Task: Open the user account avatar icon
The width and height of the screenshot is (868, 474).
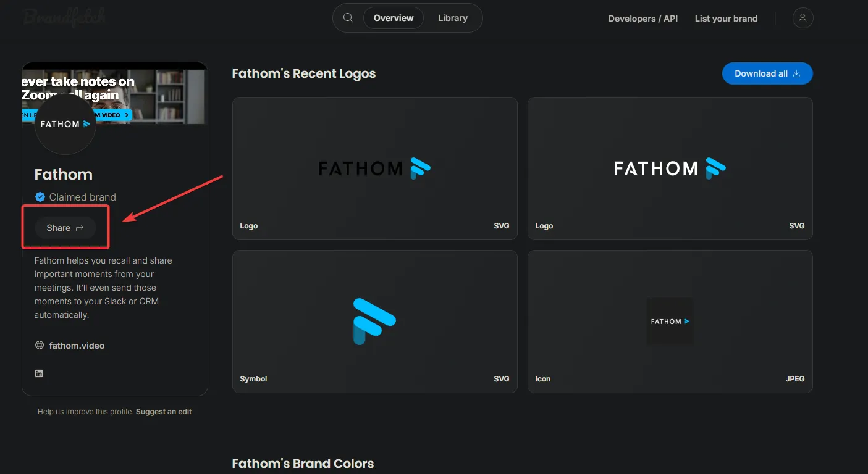Action: coord(803,18)
